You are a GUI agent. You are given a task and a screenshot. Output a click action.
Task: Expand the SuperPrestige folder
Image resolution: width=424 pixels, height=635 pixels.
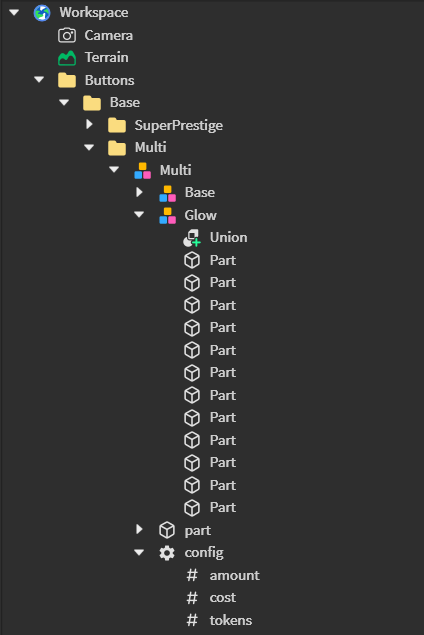point(89,124)
